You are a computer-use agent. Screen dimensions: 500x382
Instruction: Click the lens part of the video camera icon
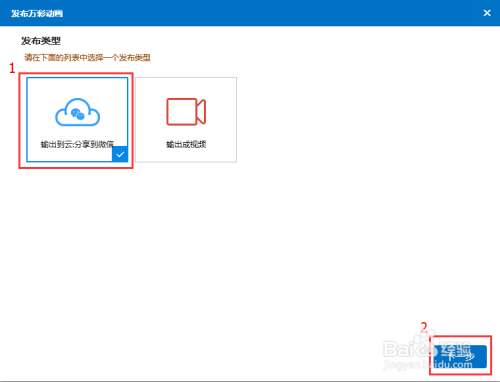pyautogui.click(x=201, y=112)
